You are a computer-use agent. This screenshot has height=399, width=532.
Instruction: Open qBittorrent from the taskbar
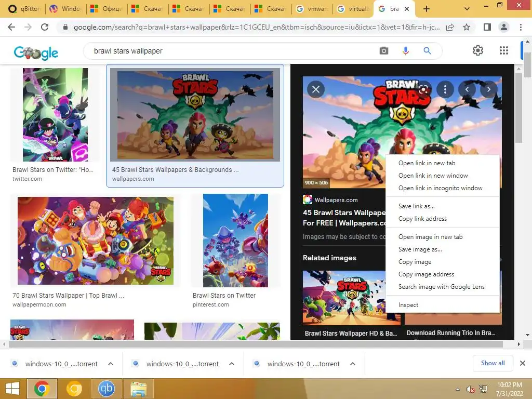107,389
